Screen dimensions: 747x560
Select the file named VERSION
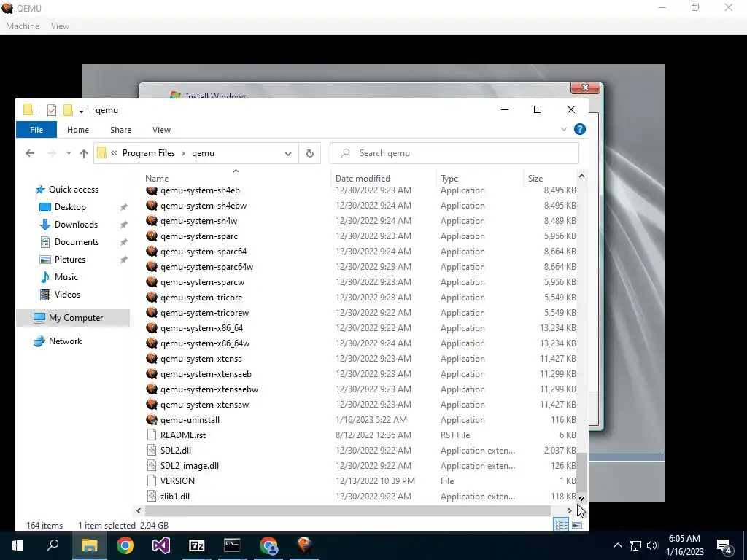177,481
